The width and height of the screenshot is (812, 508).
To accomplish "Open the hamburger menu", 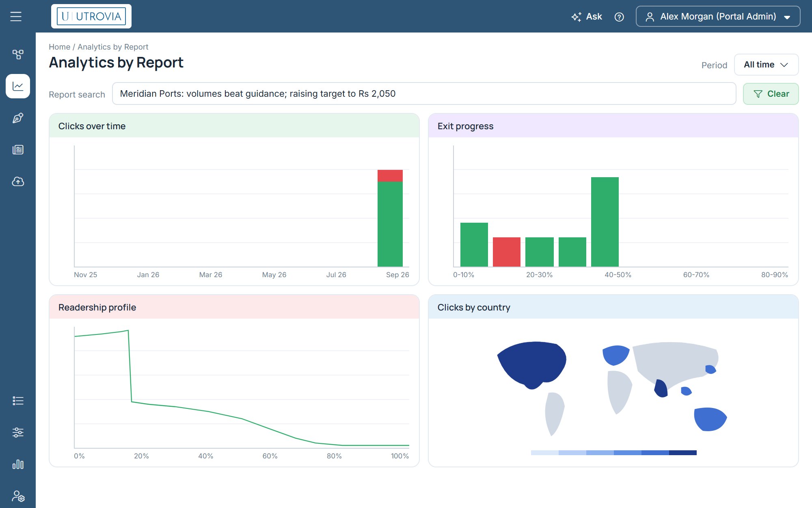I will (x=16, y=16).
